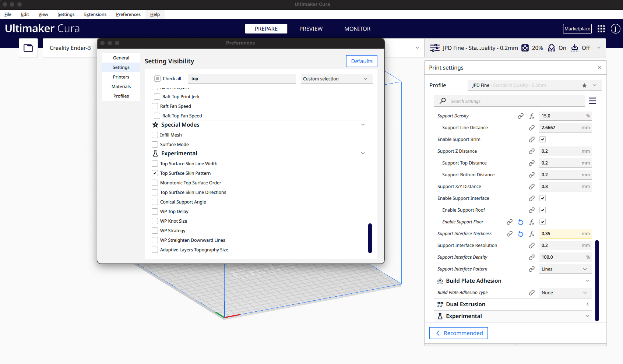Click link icon for Support Density
This screenshot has width=623, height=364.
point(521,116)
